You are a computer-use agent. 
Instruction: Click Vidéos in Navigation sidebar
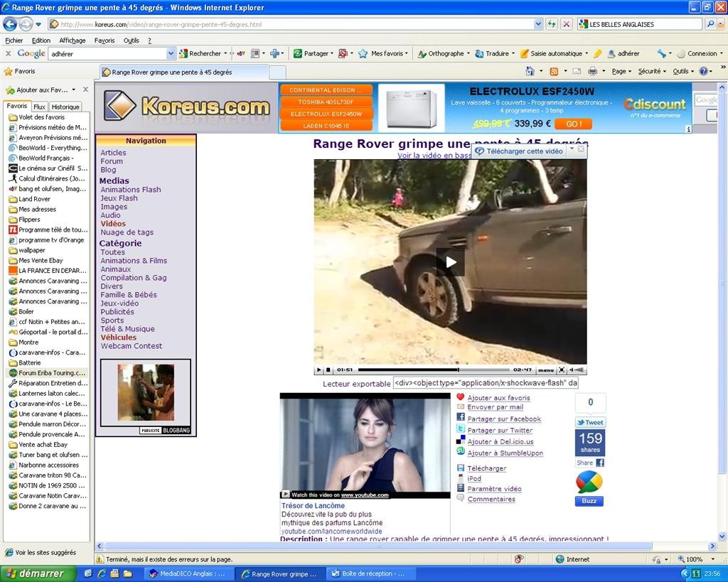pyautogui.click(x=113, y=224)
